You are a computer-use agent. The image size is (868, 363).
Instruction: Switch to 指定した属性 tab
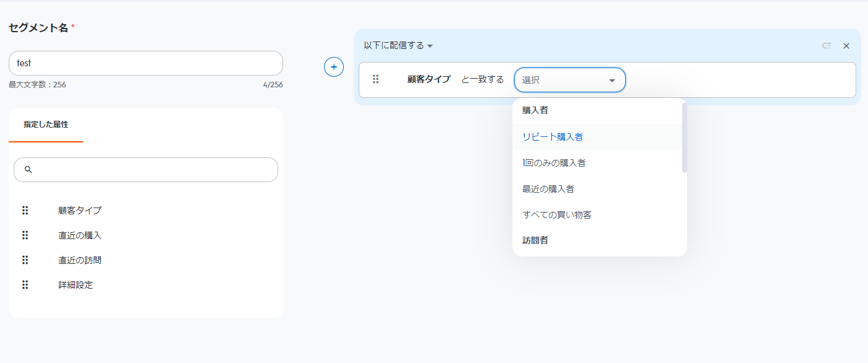tap(46, 125)
